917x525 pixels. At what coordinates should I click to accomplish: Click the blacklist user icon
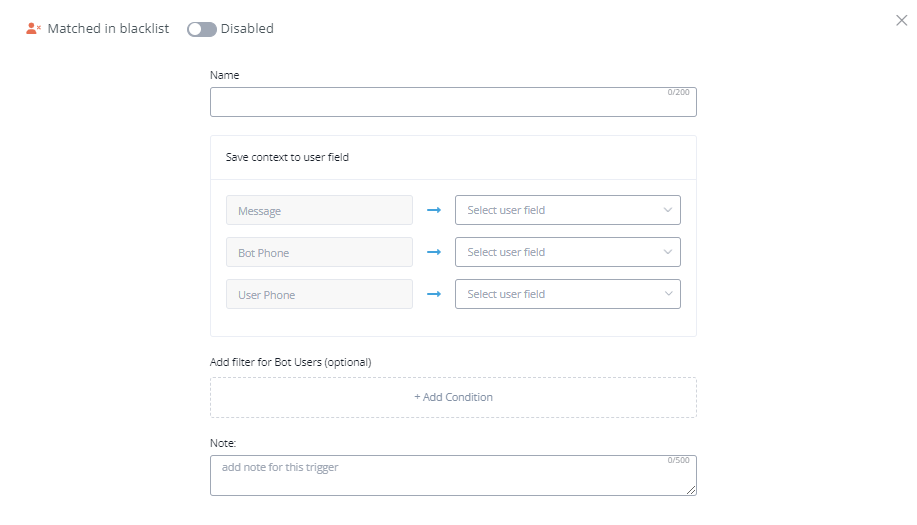pos(33,29)
